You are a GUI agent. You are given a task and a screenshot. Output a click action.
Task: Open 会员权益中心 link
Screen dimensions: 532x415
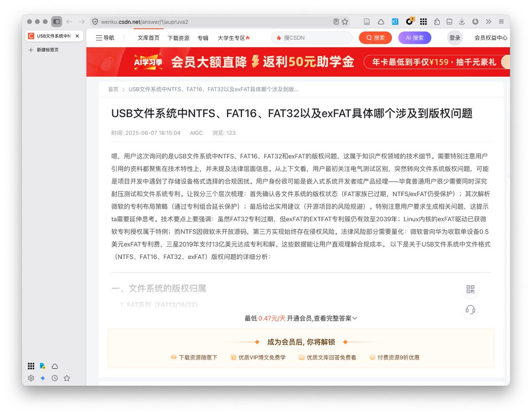[491, 38]
